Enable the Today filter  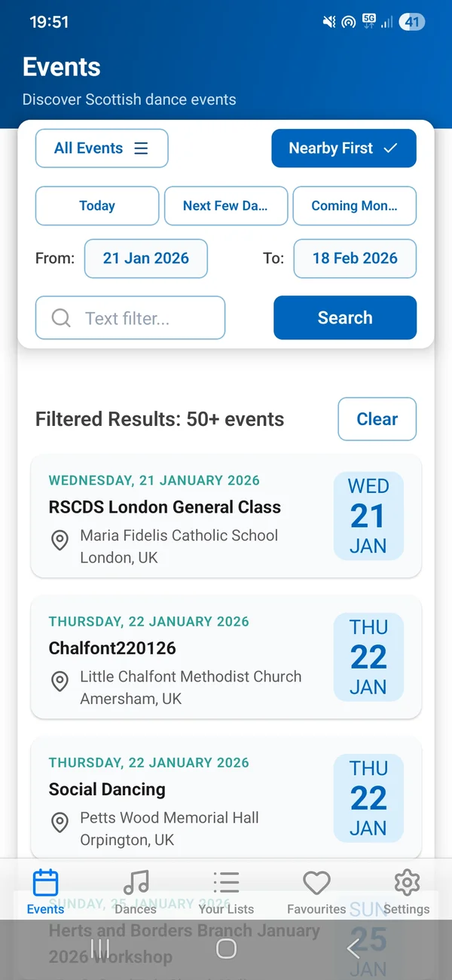[96, 206]
